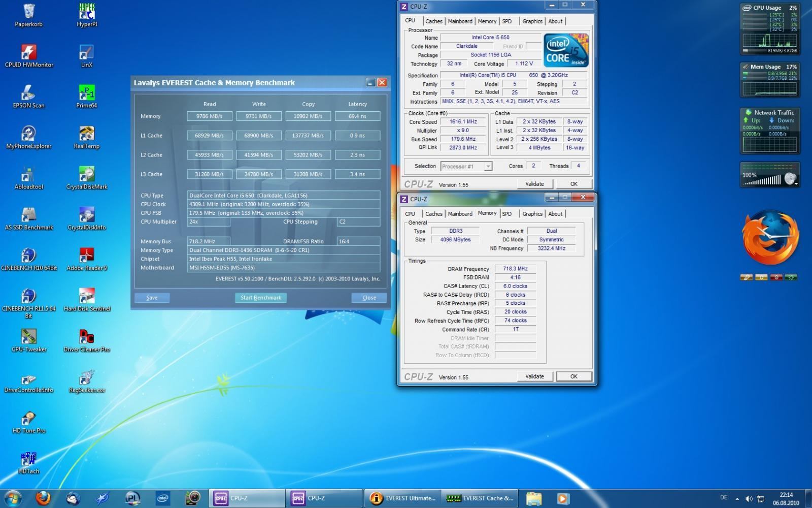Select the EVEREST Ultimate taskbar button
The height and width of the screenshot is (508, 812).
click(403, 498)
